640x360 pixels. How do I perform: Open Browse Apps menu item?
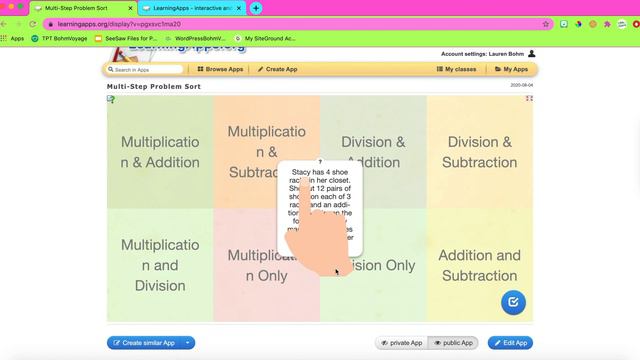pyautogui.click(x=220, y=69)
